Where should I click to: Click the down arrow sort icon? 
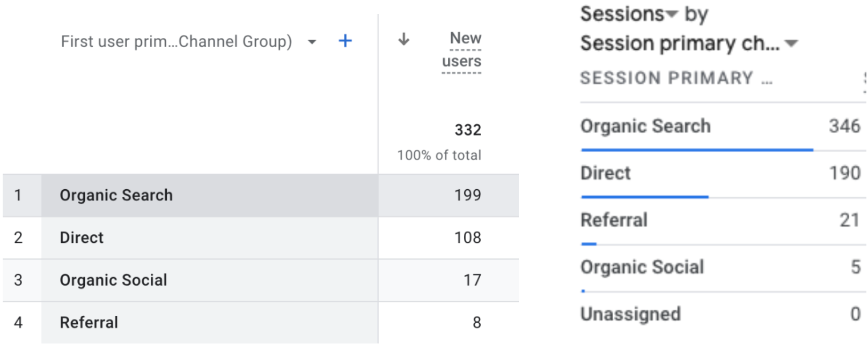point(404,39)
